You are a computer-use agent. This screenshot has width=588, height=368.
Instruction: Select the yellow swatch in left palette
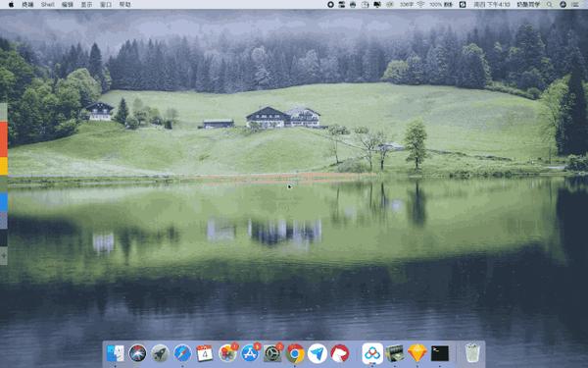(x=4, y=166)
